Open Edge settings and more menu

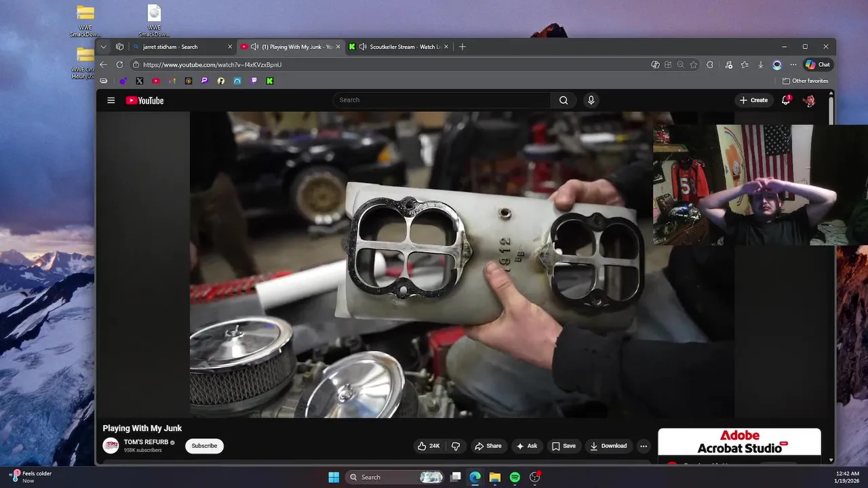coord(793,64)
